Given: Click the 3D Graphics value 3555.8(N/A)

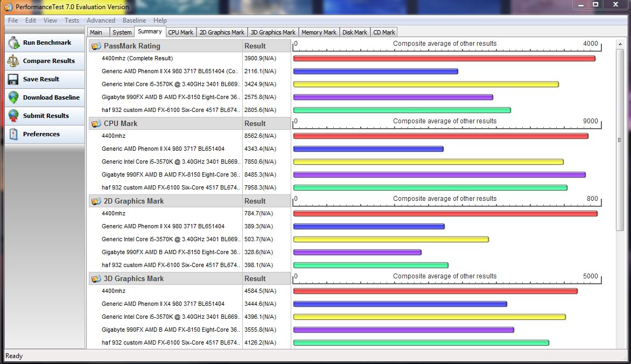Looking at the screenshot, I should point(260,330).
